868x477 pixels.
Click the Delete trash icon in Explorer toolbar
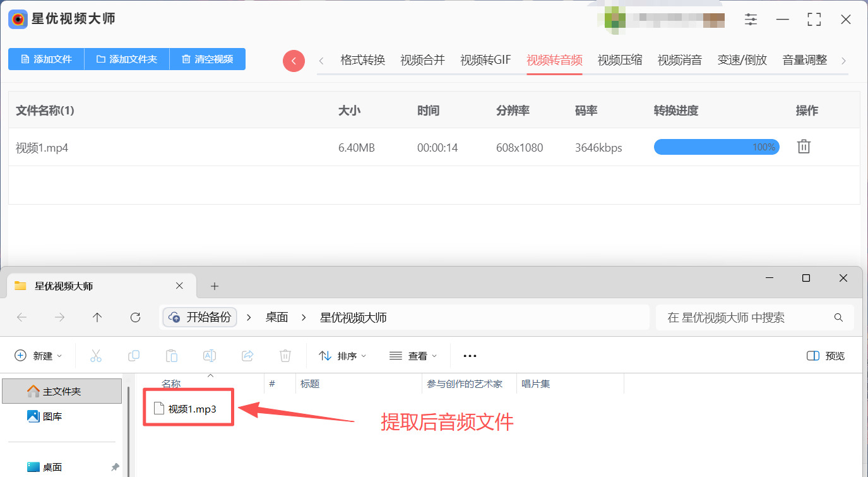pyautogui.click(x=285, y=356)
